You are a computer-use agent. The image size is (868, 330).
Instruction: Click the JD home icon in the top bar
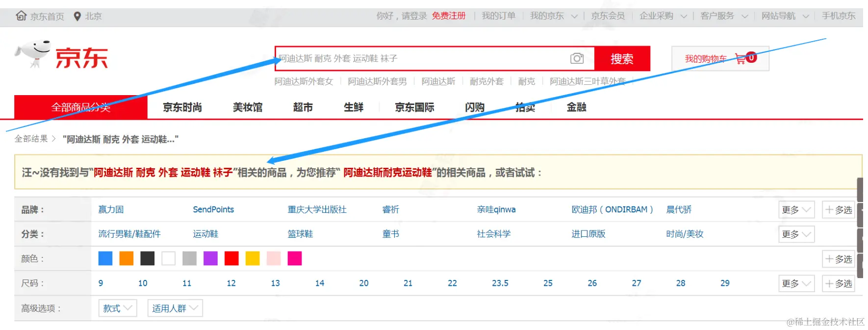coord(21,16)
